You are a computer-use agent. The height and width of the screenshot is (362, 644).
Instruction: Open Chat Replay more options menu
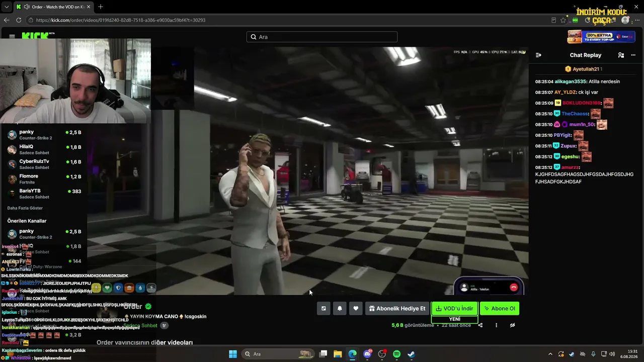pyautogui.click(x=633, y=55)
